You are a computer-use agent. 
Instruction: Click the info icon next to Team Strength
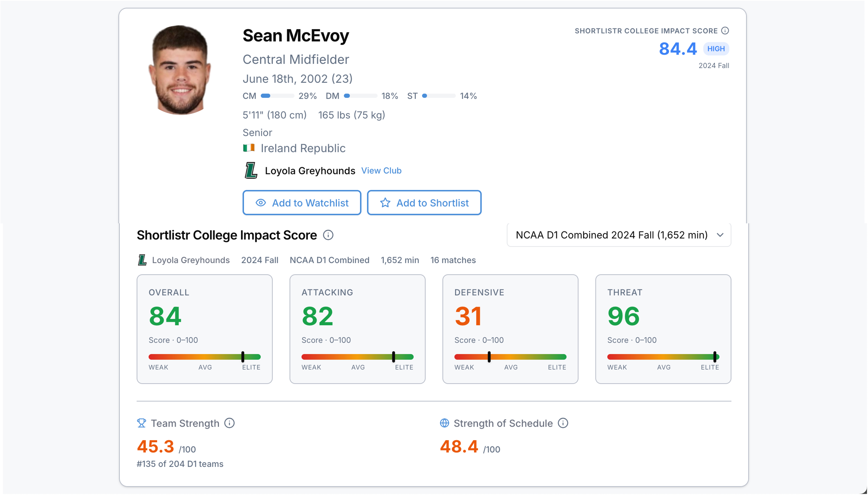pyautogui.click(x=229, y=423)
